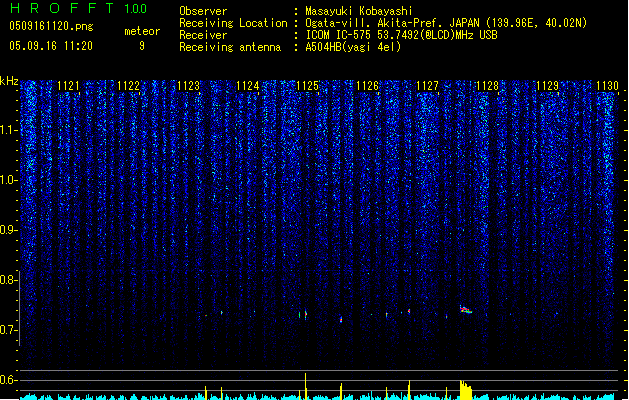Select the meteor count value 9
629x400 pixels.
pyautogui.click(x=142, y=46)
